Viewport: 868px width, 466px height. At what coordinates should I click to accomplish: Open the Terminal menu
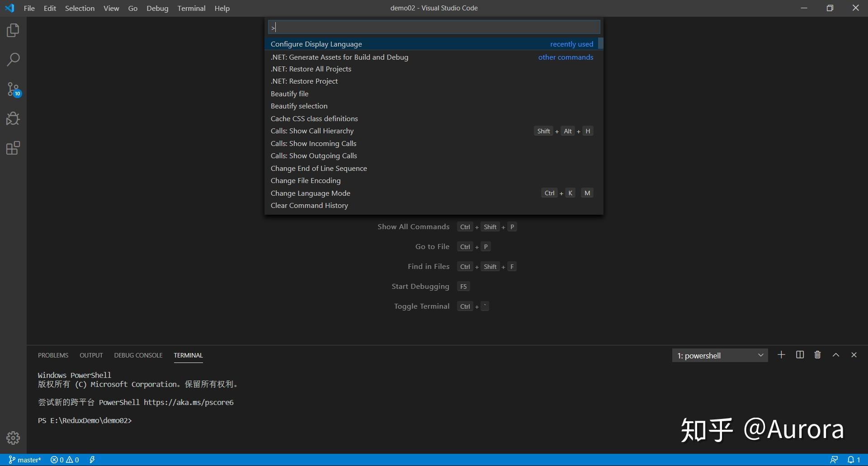tap(191, 8)
